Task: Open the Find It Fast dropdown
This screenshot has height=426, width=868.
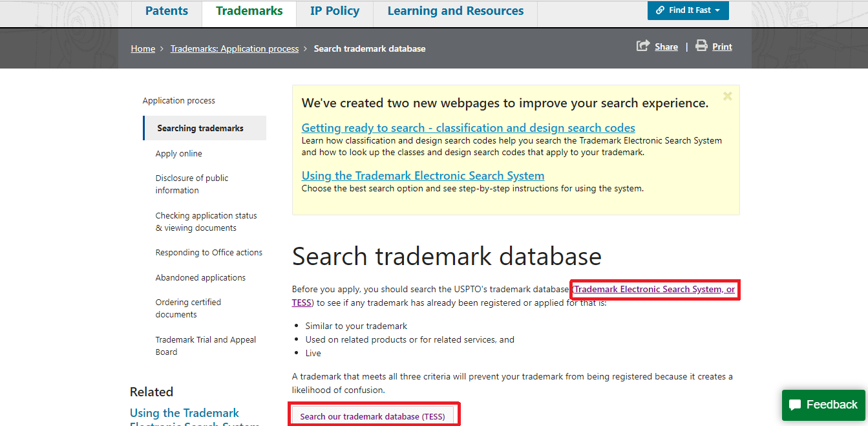Action: click(688, 10)
